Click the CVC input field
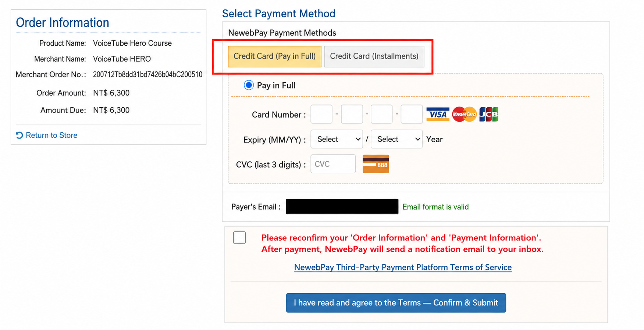This screenshot has height=330, width=644. [x=333, y=164]
